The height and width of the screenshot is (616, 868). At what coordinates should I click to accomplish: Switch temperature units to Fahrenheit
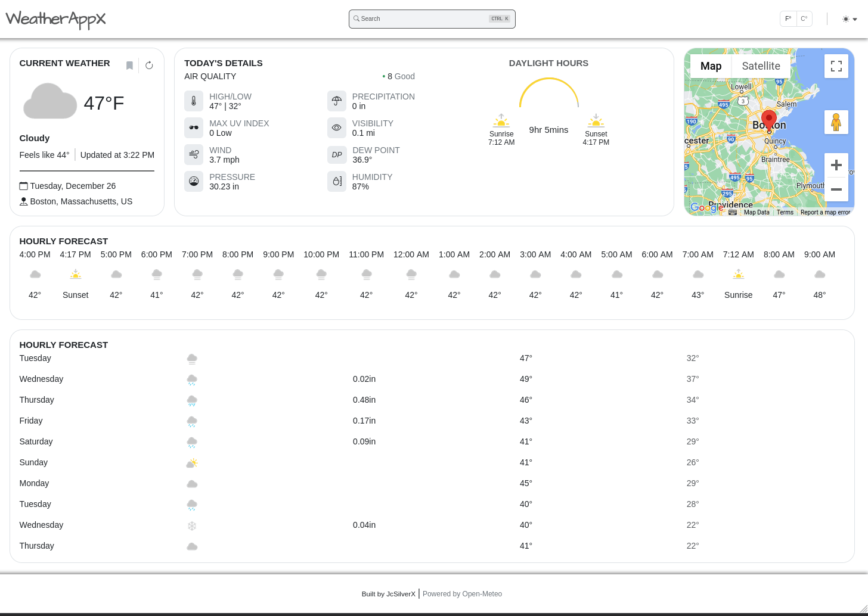click(788, 19)
